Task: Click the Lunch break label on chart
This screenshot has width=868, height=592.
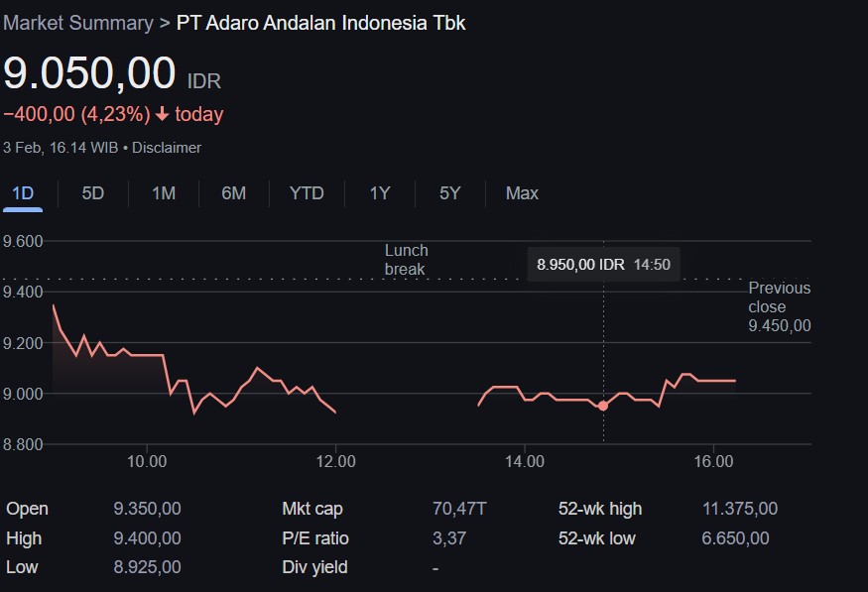Action: click(407, 260)
